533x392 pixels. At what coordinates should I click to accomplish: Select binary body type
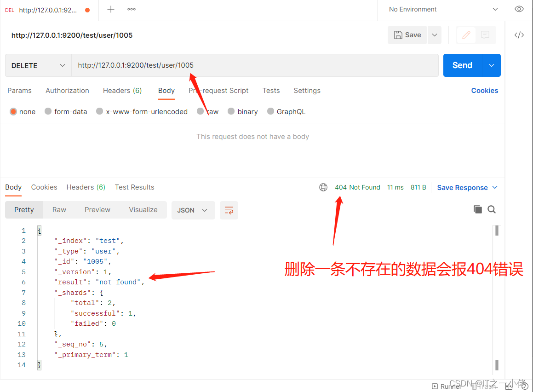pyautogui.click(x=231, y=111)
